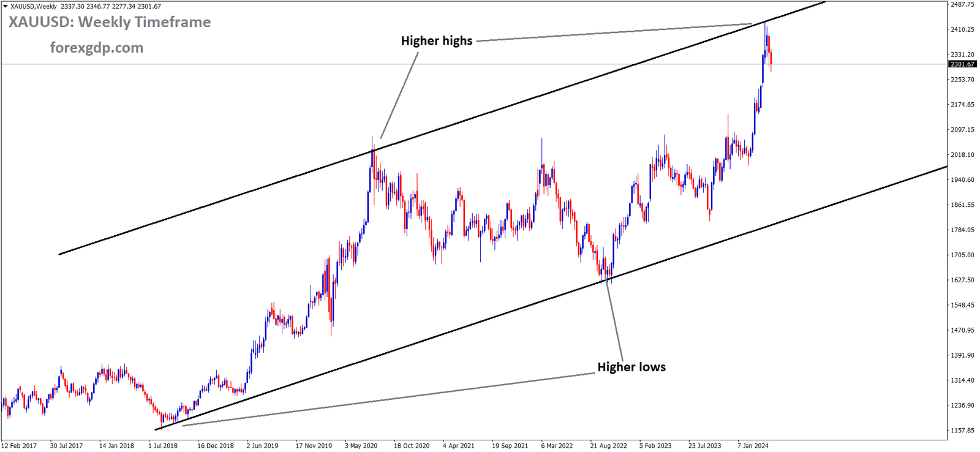Viewport: 980px width, 452px height.
Task: Click the 1861.55 price axis label
Action: pos(962,205)
